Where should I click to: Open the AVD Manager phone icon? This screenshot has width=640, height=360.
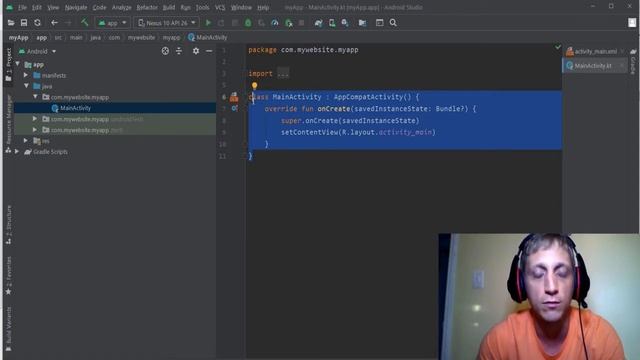pyautogui.click(x=332, y=23)
